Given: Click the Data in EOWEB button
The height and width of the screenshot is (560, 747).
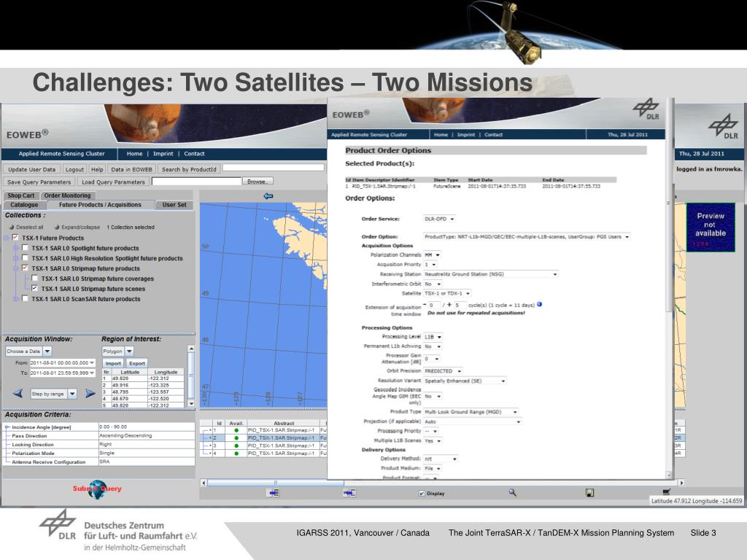Looking at the screenshot, I should [131, 169].
